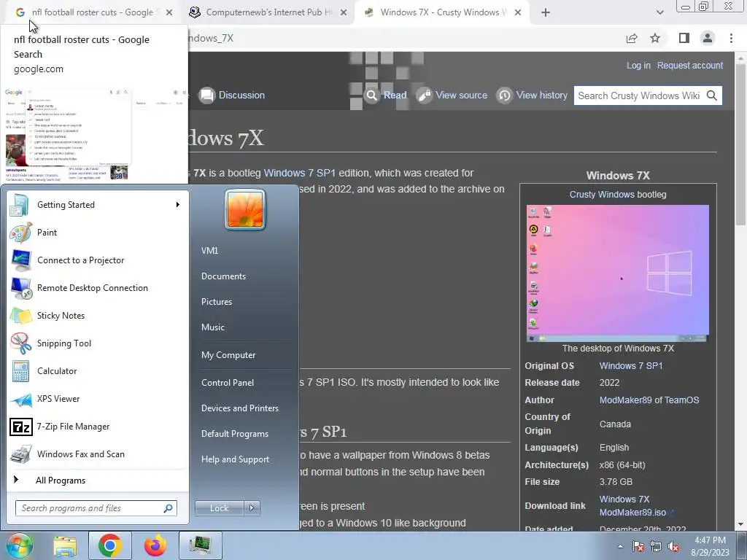This screenshot has width=747, height=560.
Task: Open Control Panel
Action: coord(228,383)
